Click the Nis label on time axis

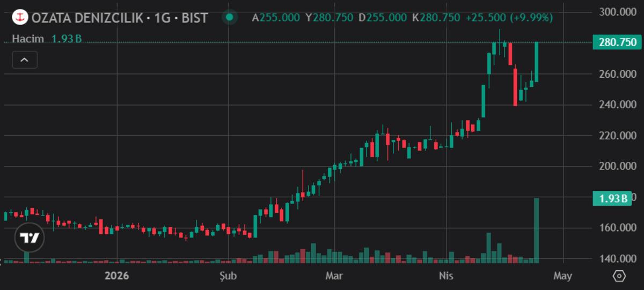pyautogui.click(x=446, y=276)
